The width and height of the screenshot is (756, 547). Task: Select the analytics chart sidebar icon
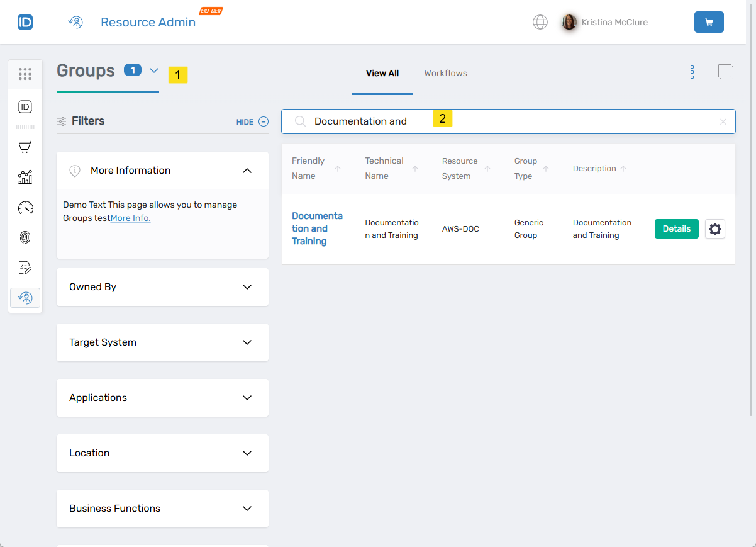[x=25, y=177]
